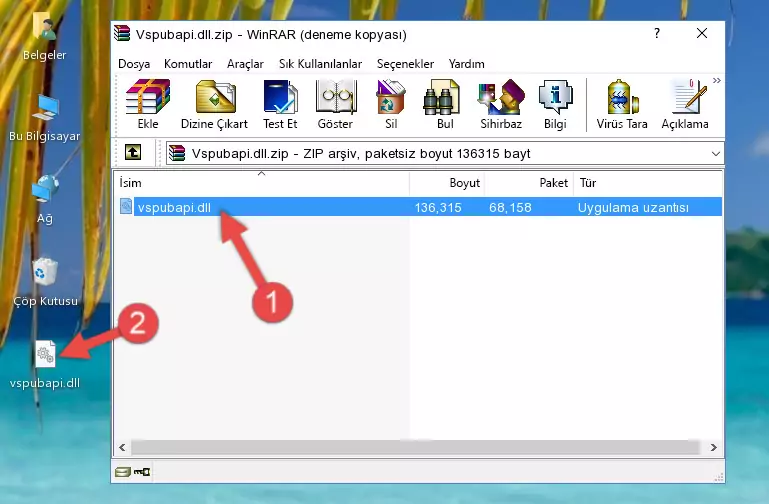Open the Sık Kullanılanlar menu
The width and height of the screenshot is (769, 504).
320,64
